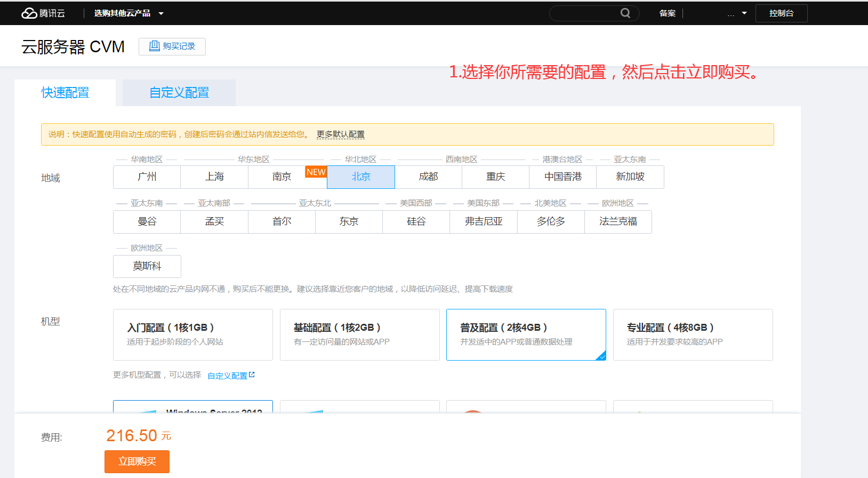Screen dimensions: 868x478
Task: Select region 广州
Action: 147,177
